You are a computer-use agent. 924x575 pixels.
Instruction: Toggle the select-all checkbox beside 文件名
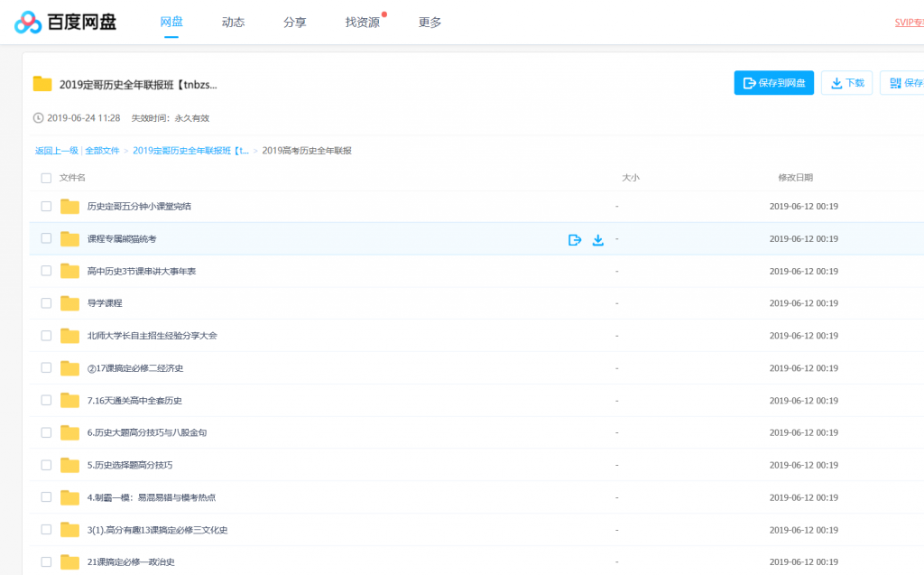click(x=46, y=178)
